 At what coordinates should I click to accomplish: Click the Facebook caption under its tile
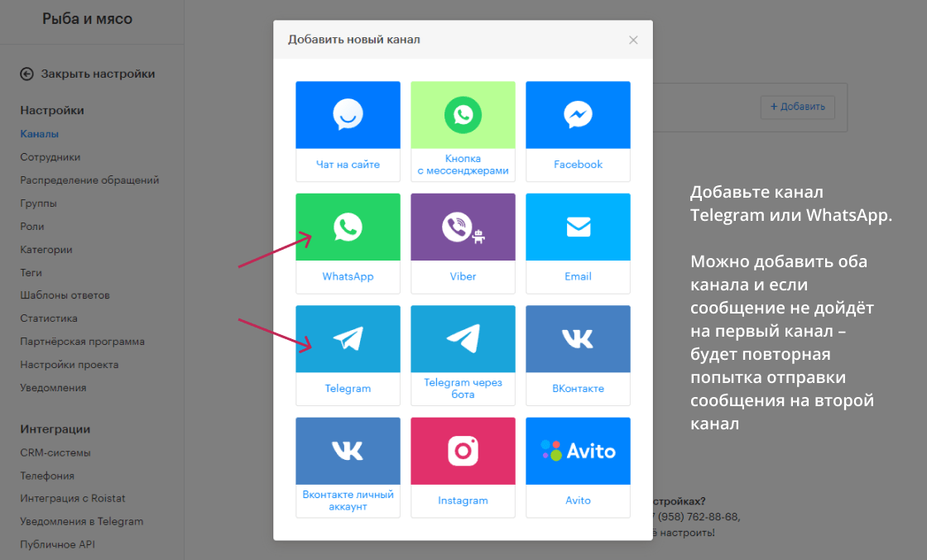pos(578,165)
